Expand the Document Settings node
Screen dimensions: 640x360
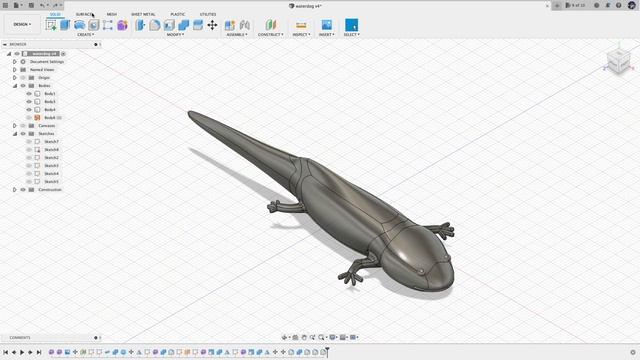coord(15,62)
